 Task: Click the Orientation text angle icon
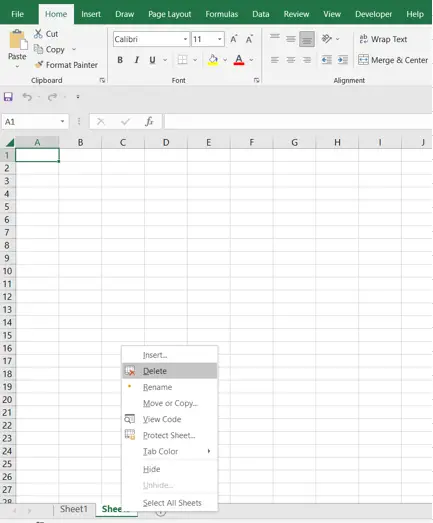coord(327,39)
